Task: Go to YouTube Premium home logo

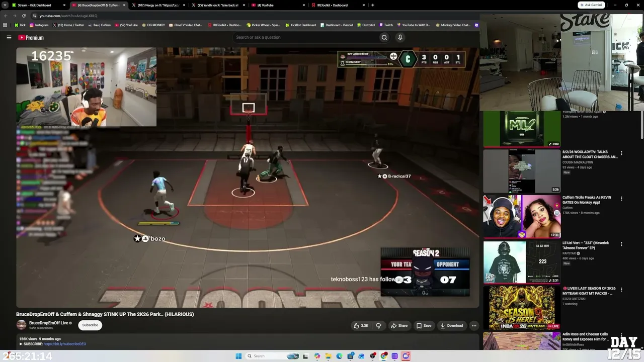Action: click(31, 38)
